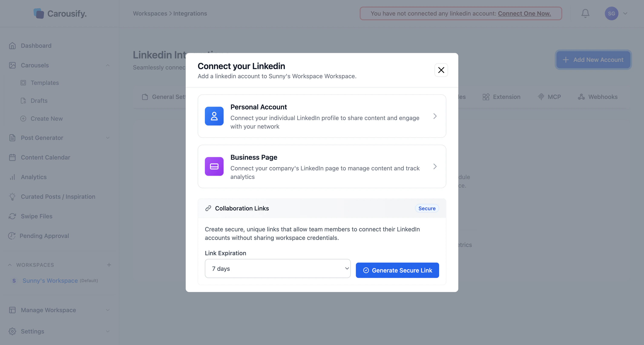Switch to the MCP tab
Image resolution: width=644 pixels, height=345 pixels.
coord(549,97)
